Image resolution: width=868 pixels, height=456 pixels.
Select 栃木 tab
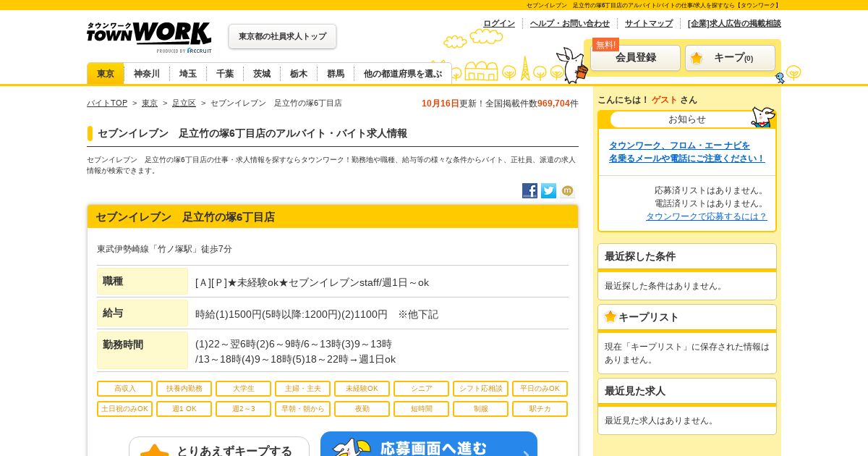point(299,74)
